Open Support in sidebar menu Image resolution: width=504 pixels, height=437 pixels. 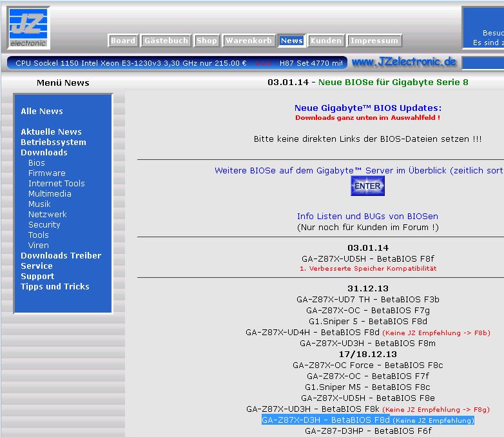coord(37,276)
